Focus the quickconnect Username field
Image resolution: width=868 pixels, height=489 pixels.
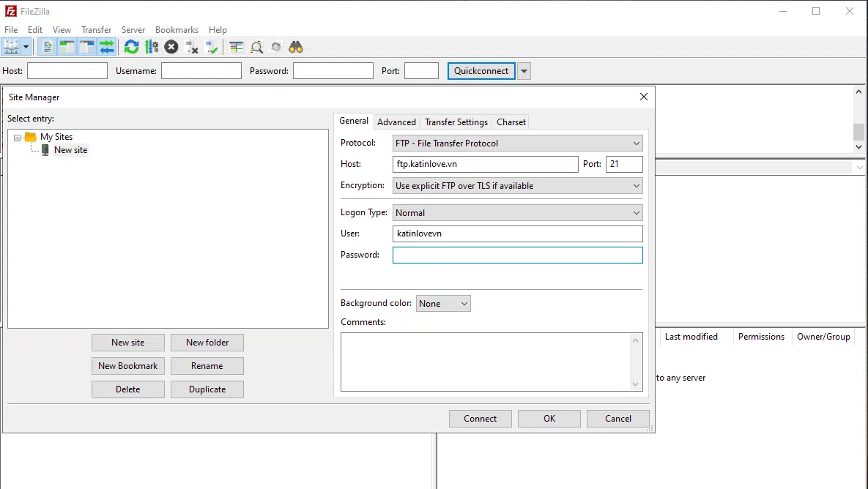tap(201, 71)
